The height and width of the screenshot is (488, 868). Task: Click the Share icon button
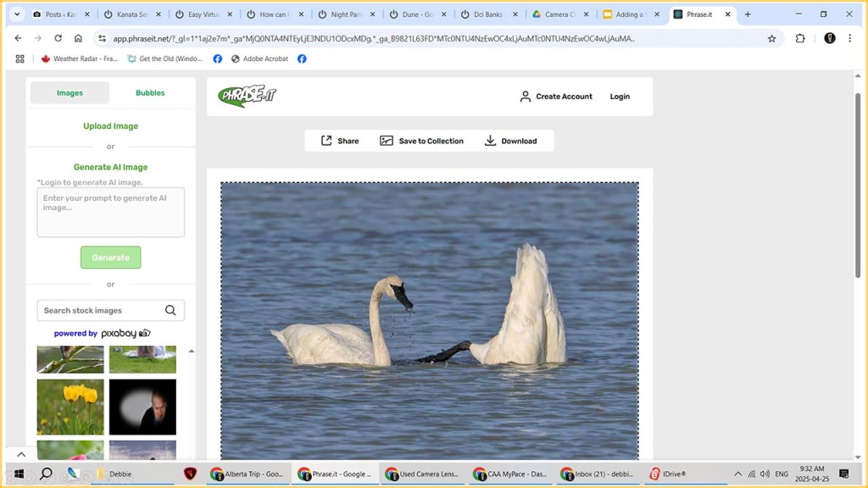coord(326,141)
